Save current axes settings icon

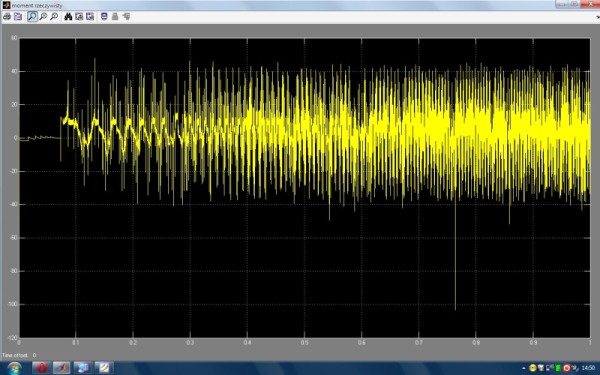79,16
